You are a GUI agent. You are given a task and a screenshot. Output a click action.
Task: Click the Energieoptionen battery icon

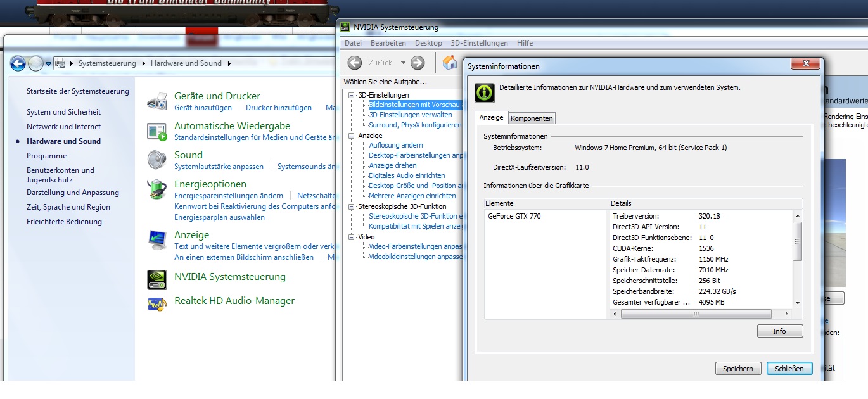click(156, 189)
